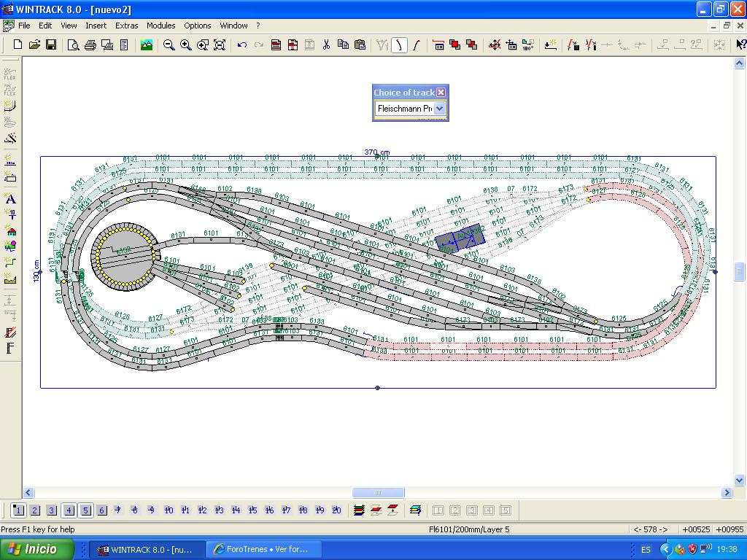Select the flex track curve tool
The height and width of the screenshot is (560, 747).
pyautogui.click(x=399, y=44)
